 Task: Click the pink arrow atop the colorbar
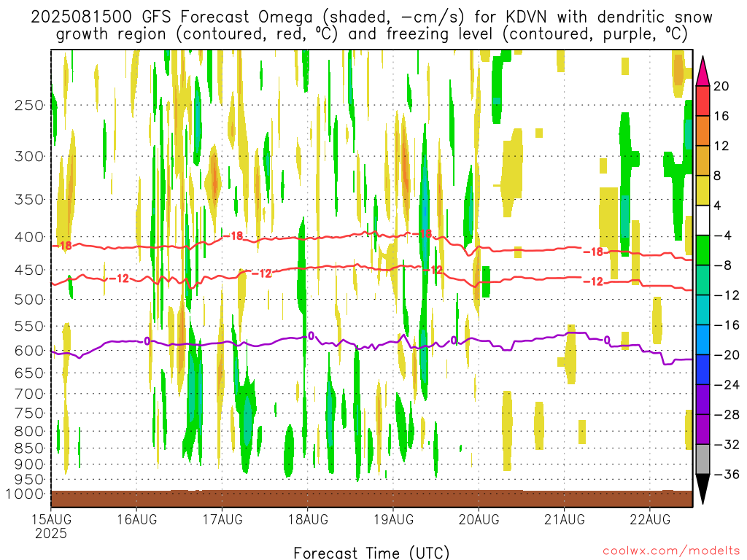click(703, 71)
